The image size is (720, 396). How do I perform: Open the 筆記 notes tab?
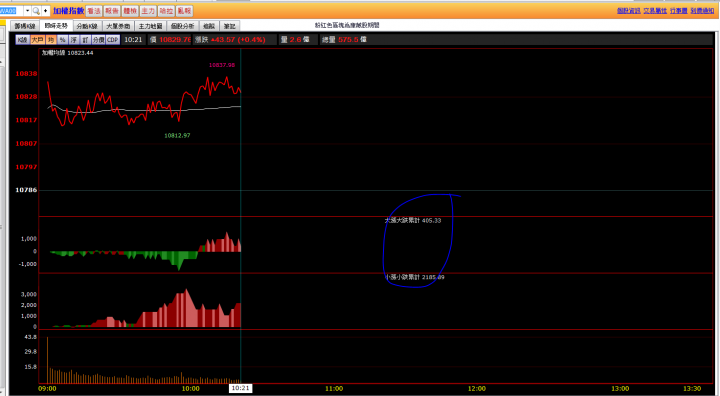230,26
